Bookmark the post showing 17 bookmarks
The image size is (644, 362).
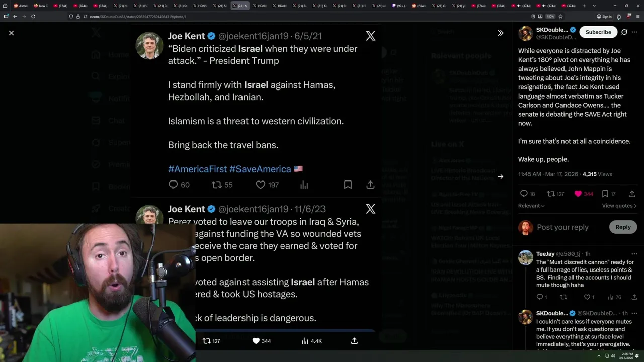coord(605,194)
